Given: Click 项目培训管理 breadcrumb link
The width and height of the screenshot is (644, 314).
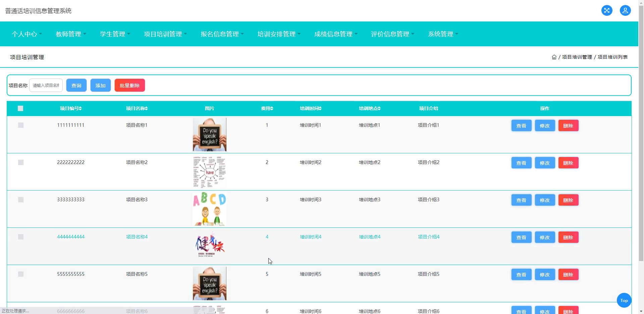Looking at the screenshot, I should click(577, 57).
